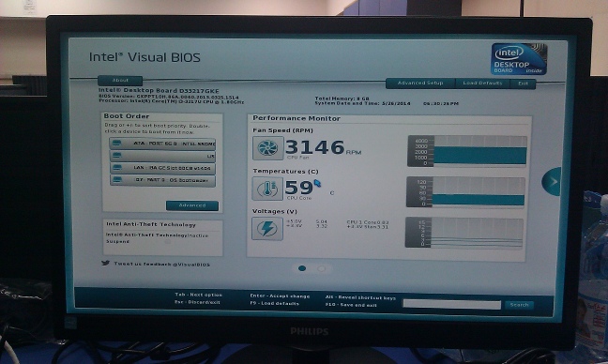Click the Search button

tap(519, 305)
